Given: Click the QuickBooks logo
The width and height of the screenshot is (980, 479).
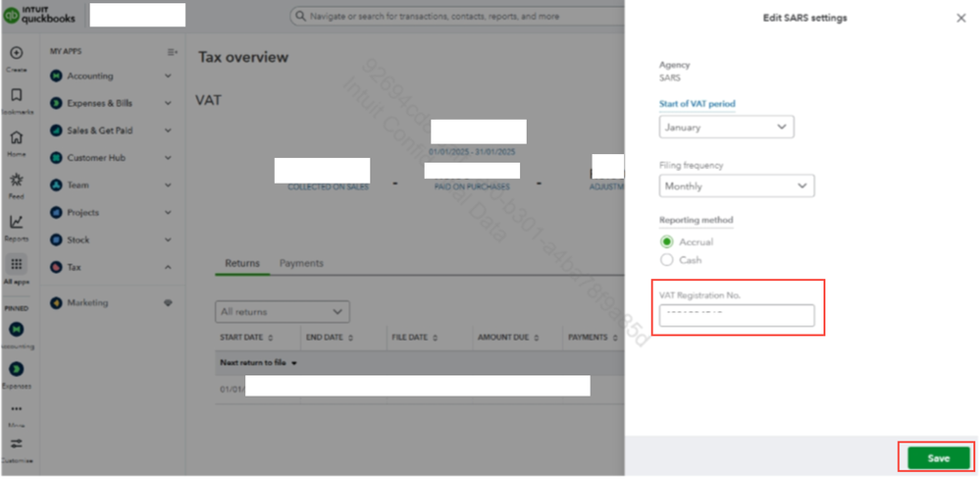Looking at the screenshot, I should tap(39, 15).
